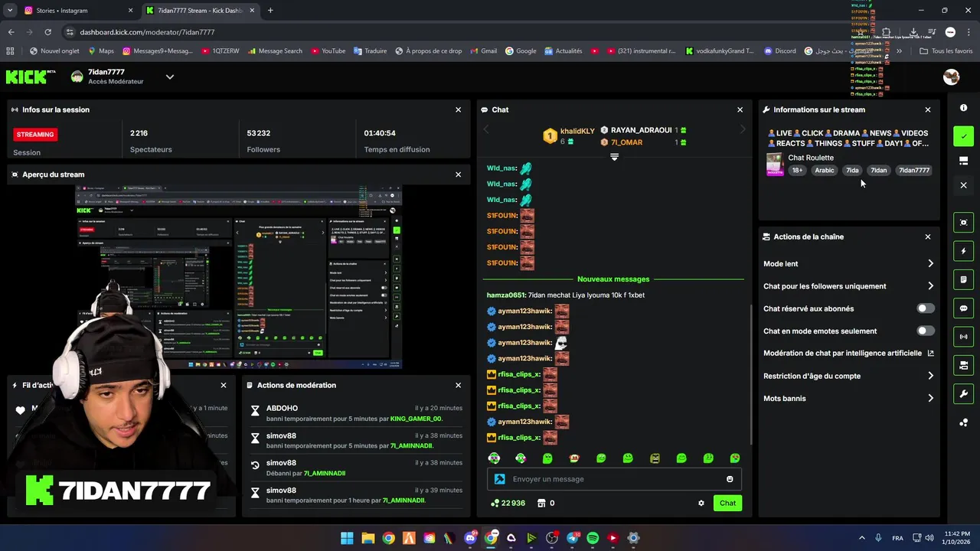Toggle the stream preview sidebar widget icon
This screenshot has width=980, height=551.
[x=963, y=223]
